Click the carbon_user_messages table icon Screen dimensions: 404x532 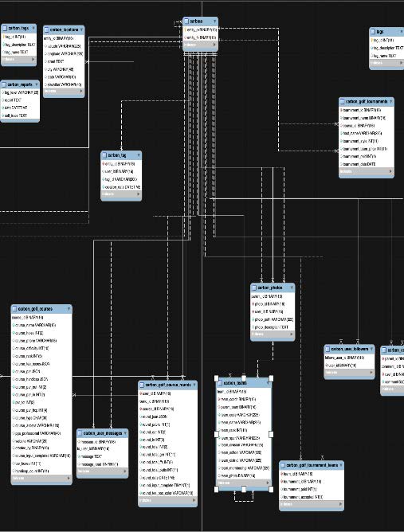80,433
